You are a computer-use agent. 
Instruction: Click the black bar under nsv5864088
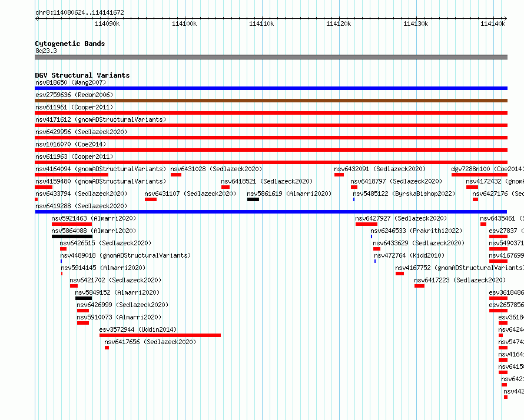(x=72, y=236)
